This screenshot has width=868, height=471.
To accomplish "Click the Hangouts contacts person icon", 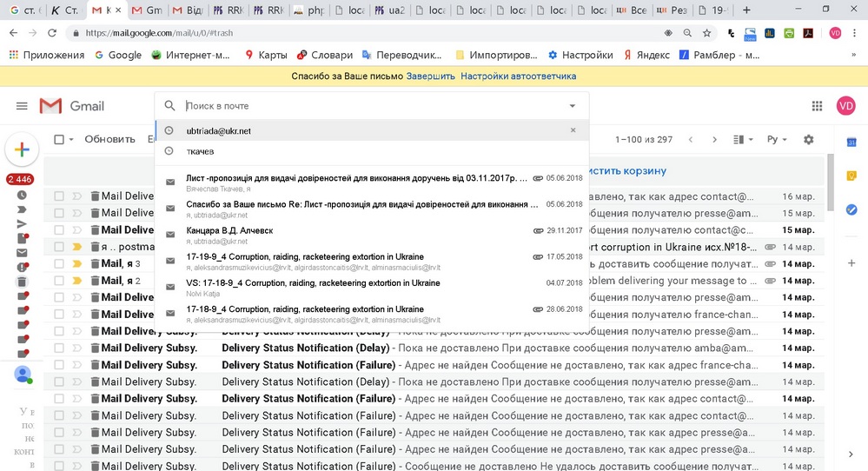I will [x=23, y=375].
